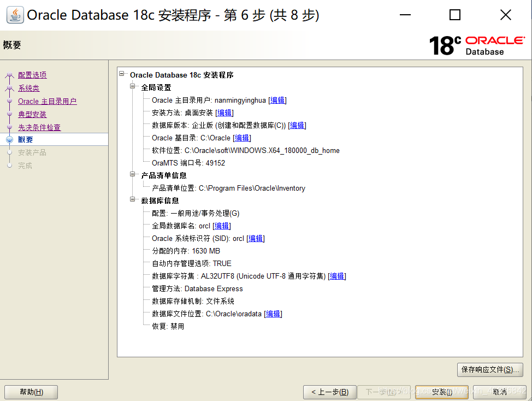Click 保存响应文件(S) button

click(490, 370)
